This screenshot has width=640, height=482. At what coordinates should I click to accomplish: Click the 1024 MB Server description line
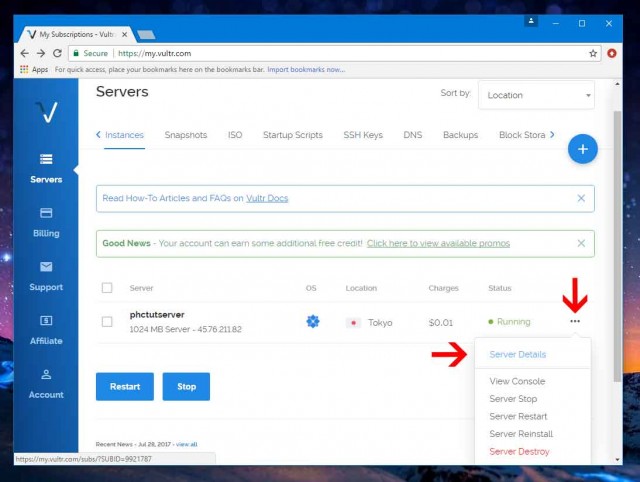click(x=185, y=329)
